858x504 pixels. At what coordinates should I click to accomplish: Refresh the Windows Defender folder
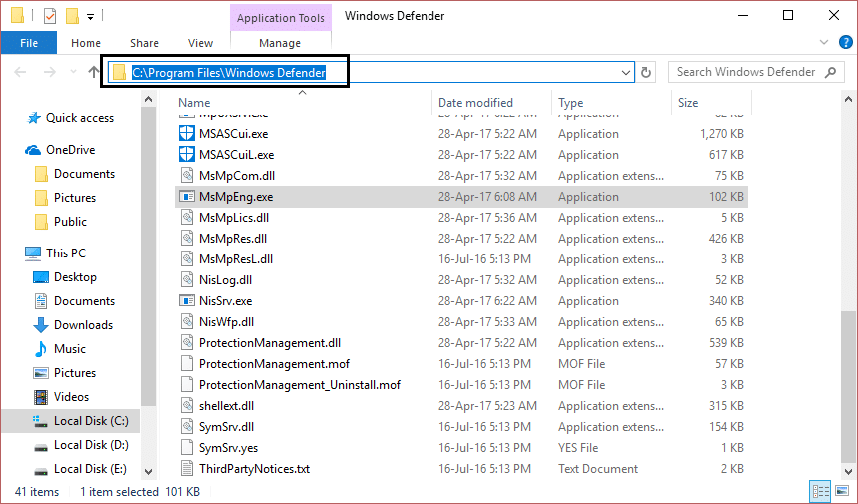[645, 72]
